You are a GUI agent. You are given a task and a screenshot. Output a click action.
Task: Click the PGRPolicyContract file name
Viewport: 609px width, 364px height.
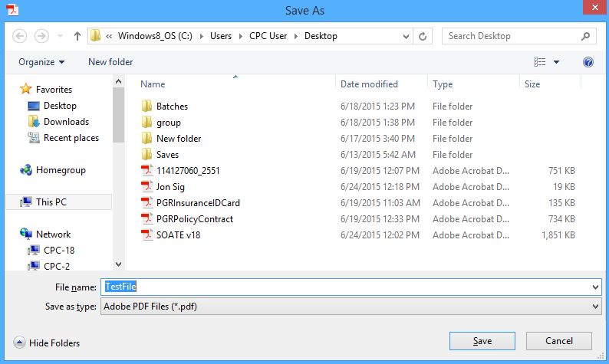(195, 219)
